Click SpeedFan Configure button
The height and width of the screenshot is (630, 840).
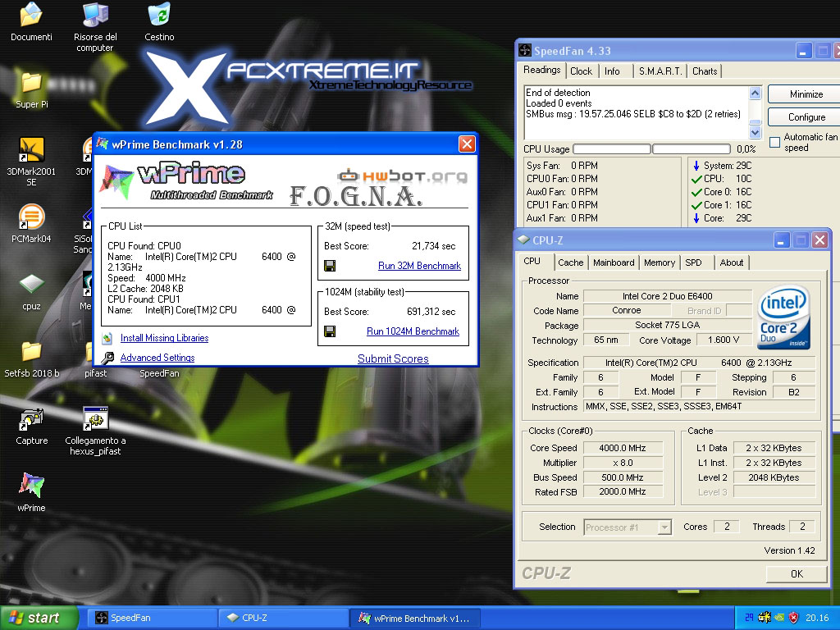click(x=806, y=117)
